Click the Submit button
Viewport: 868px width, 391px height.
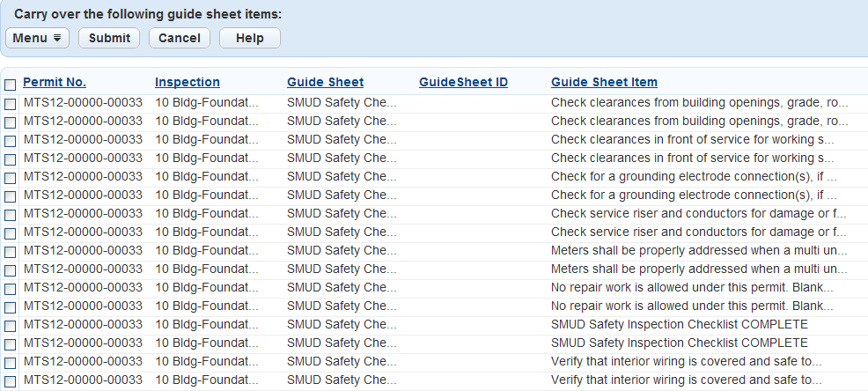click(x=109, y=38)
